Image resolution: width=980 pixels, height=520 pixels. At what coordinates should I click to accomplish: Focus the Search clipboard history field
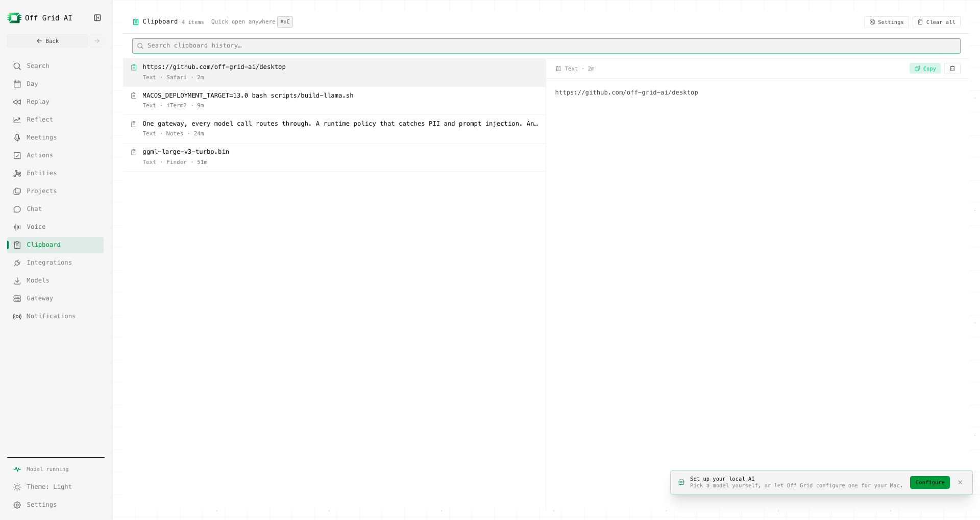[546, 46]
